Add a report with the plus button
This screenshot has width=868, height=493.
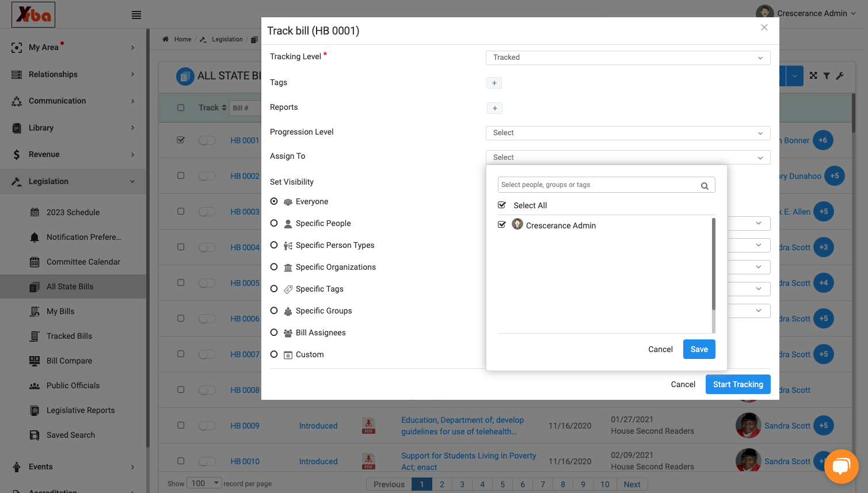(x=494, y=108)
